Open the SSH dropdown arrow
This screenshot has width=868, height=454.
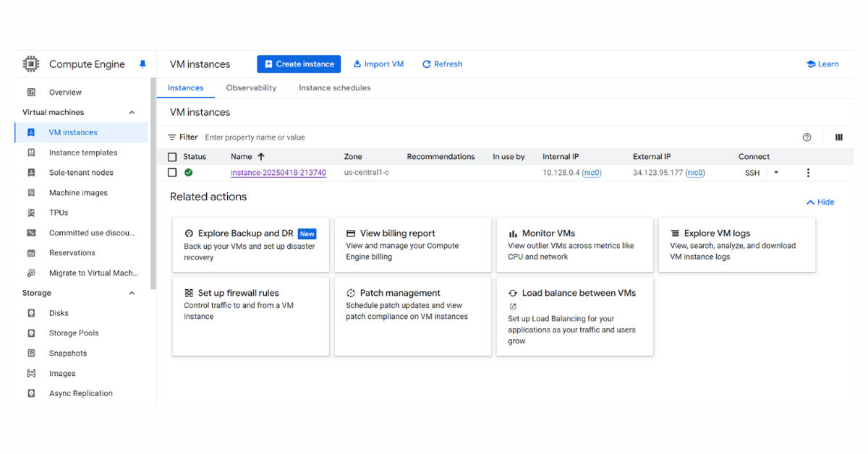point(775,172)
